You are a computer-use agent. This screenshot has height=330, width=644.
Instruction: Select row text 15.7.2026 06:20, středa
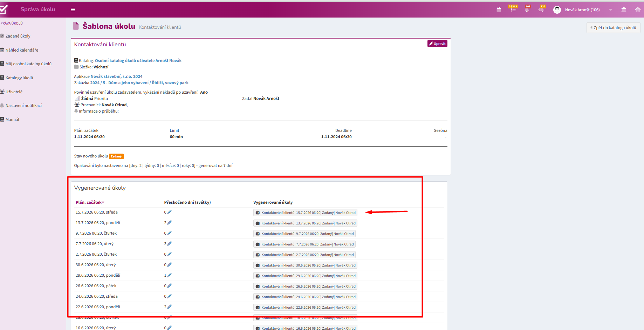97,212
